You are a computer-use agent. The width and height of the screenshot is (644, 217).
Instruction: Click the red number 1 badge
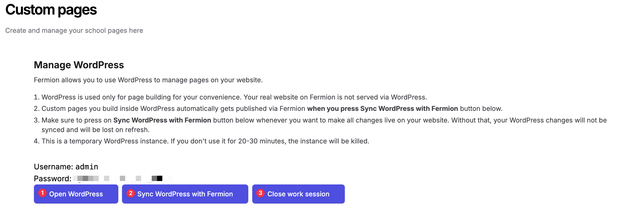[42, 193]
